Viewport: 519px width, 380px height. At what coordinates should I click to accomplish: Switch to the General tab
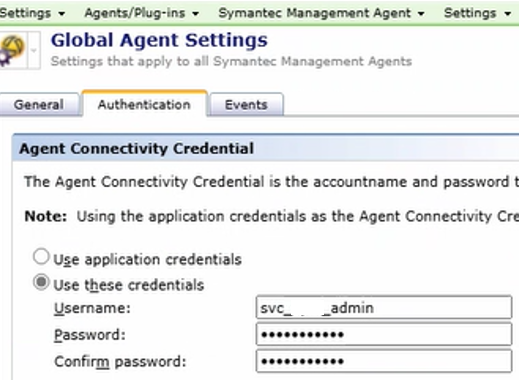[x=39, y=105]
